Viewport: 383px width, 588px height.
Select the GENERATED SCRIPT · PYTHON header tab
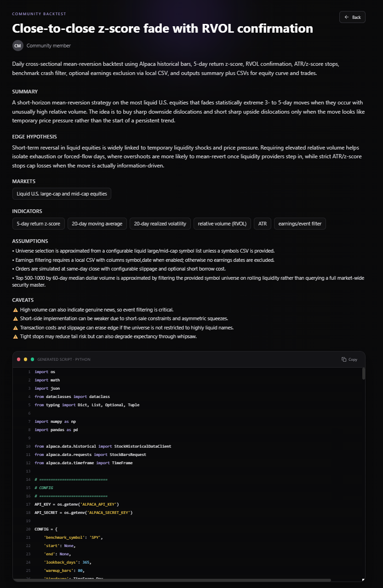pos(63,359)
